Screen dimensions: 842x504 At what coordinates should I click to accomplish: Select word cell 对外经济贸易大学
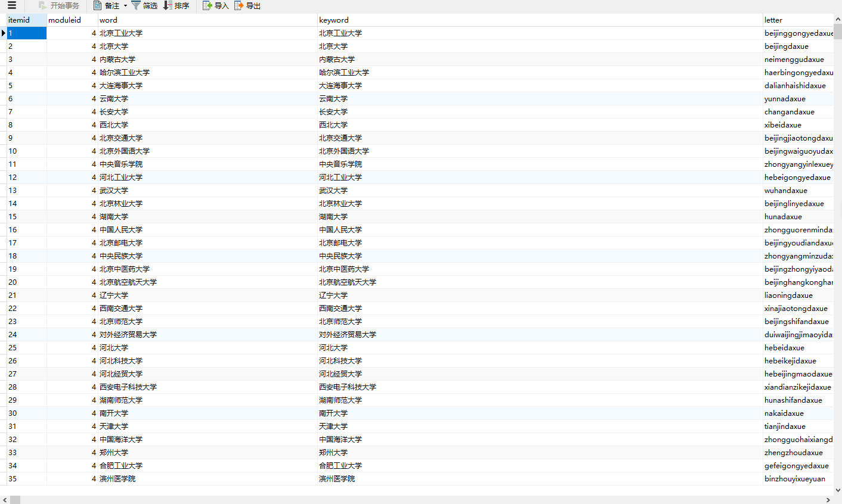pos(208,334)
